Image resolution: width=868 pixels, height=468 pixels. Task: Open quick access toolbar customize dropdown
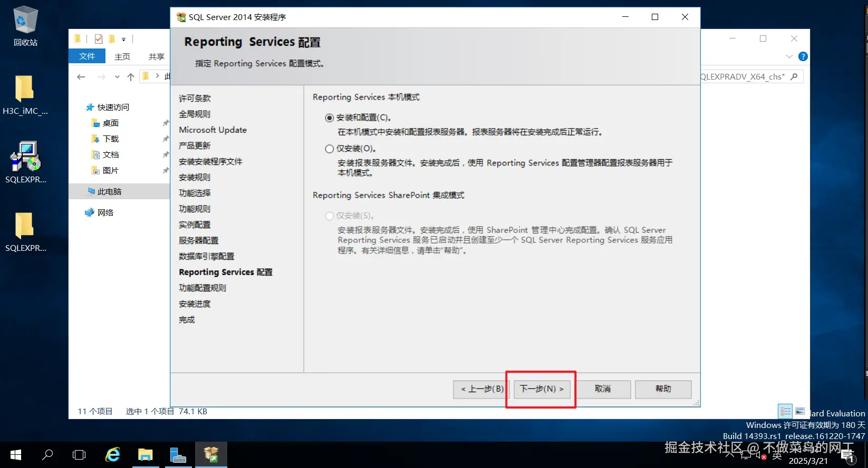click(x=124, y=39)
